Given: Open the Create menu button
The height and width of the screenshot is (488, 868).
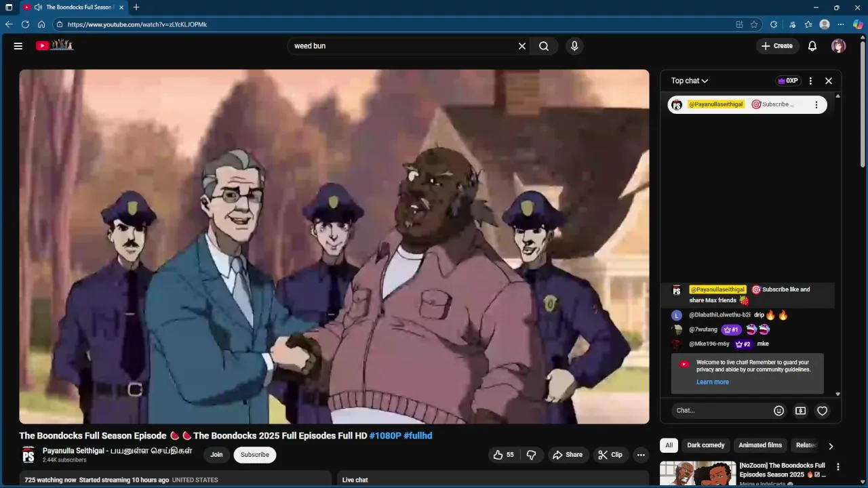Looking at the screenshot, I should (777, 46).
